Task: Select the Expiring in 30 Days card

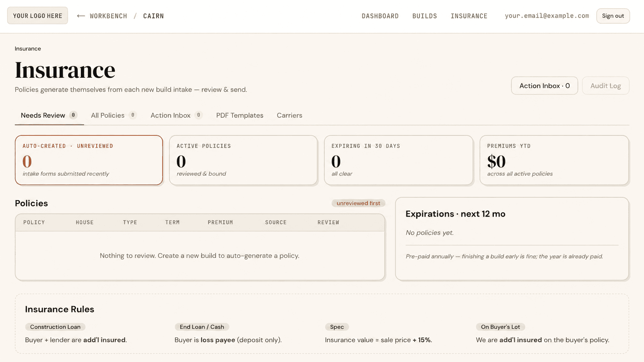Action: [399, 160]
